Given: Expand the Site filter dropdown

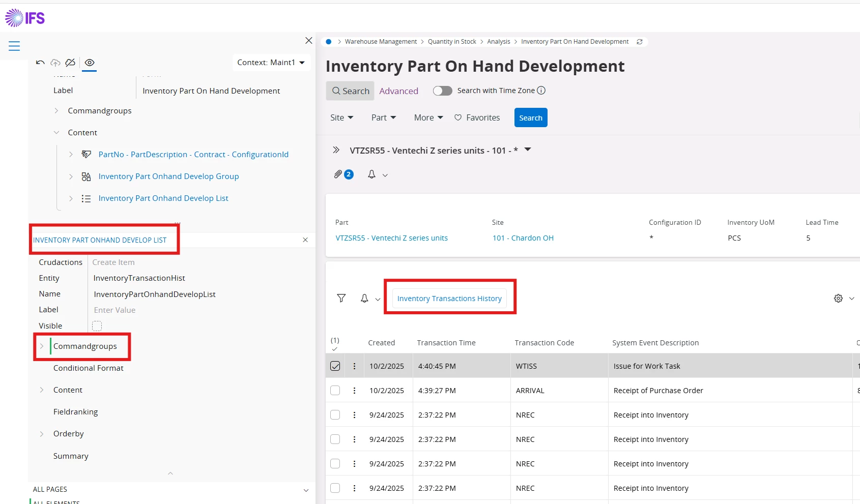Looking at the screenshot, I should click(x=341, y=117).
